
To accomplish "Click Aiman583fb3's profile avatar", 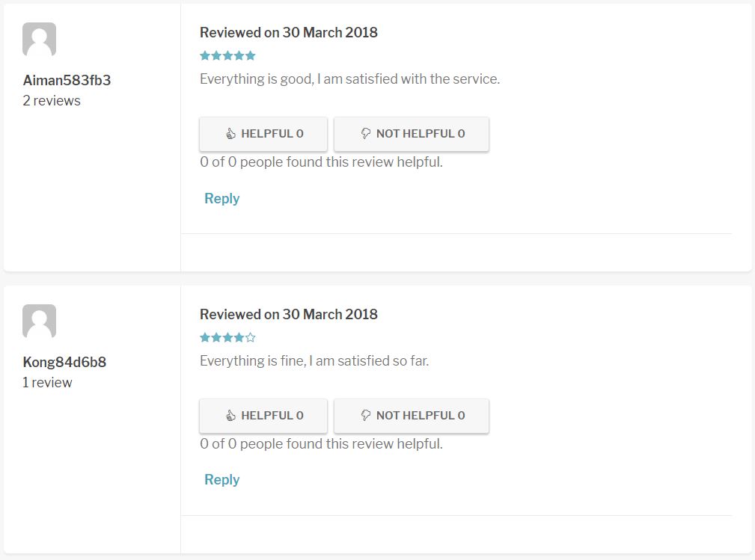I will click(40, 40).
